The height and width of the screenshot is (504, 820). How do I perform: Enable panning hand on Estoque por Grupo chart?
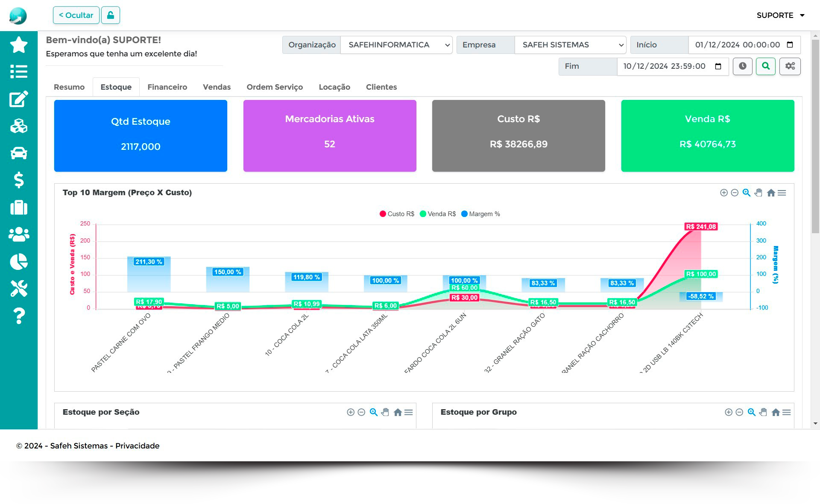[763, 412]
